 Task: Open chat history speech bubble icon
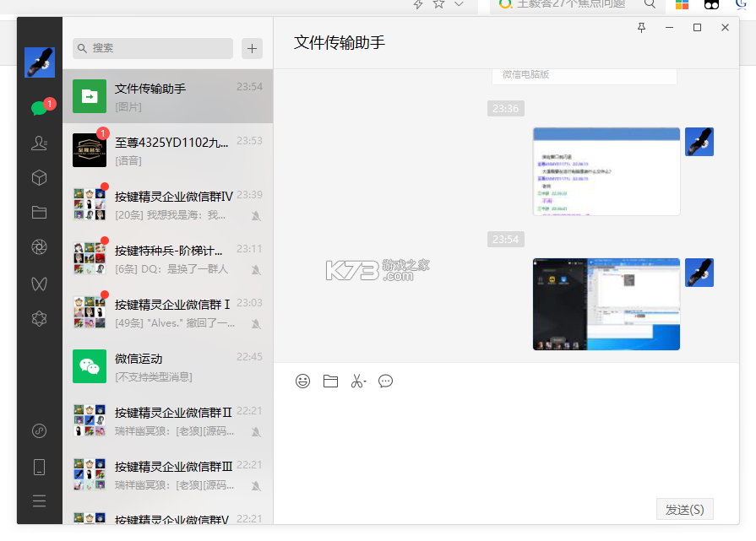[386, 381]
